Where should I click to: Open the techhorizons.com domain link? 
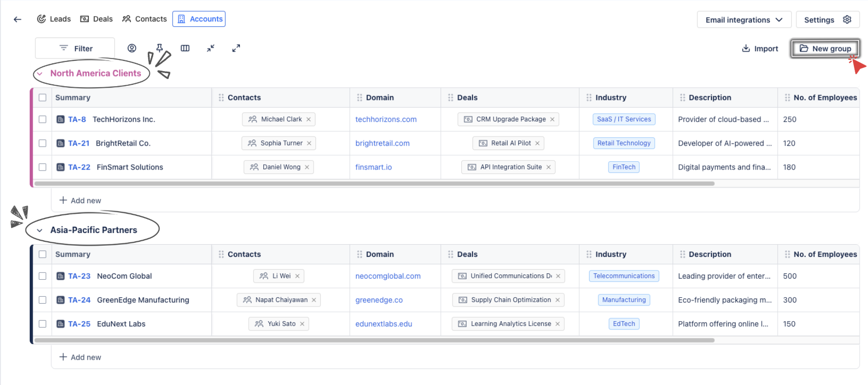click(386, 119)
